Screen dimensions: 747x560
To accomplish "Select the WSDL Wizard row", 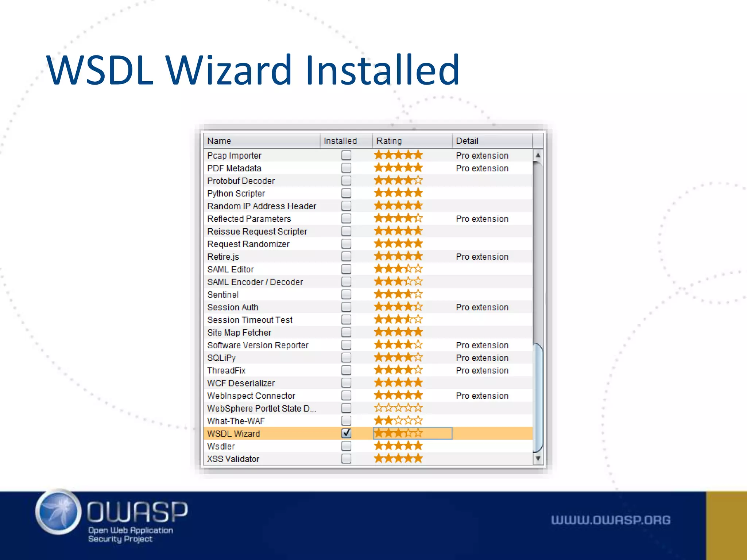I will 368,433.
